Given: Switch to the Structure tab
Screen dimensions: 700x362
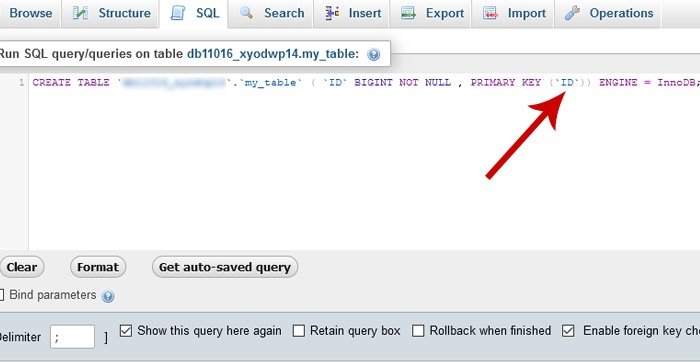Looking at the screenshot, I should tap(109, 13).
